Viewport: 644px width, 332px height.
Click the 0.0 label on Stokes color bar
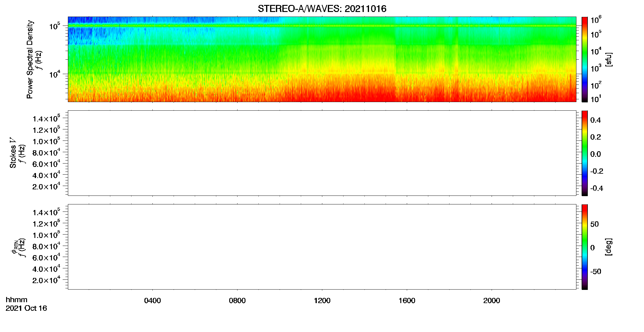click(595, 154)
